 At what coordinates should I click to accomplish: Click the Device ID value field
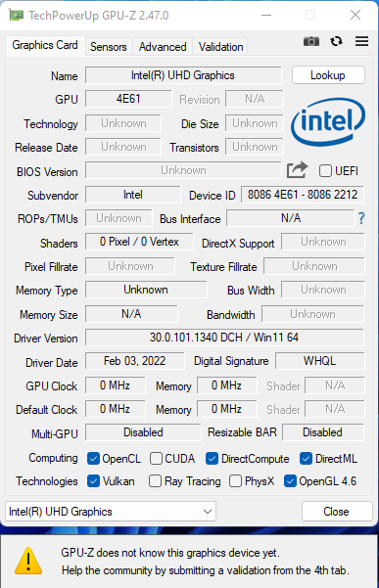tap(303, 195)
